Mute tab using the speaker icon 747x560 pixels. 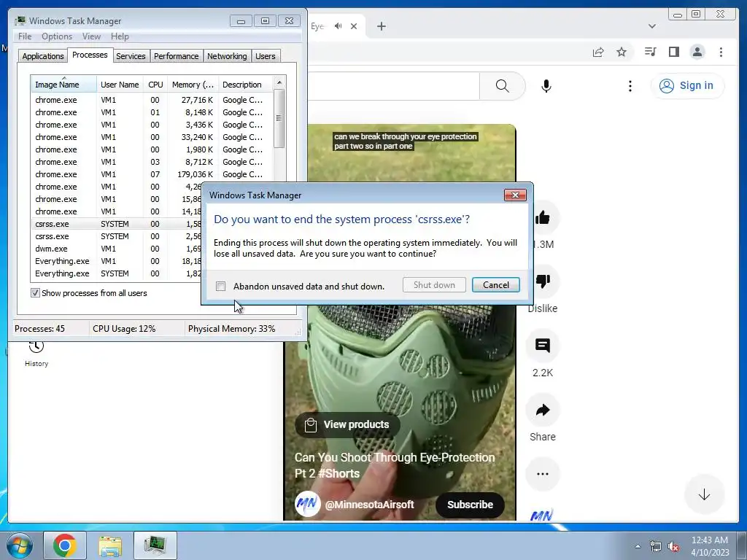tap(338, 26)
